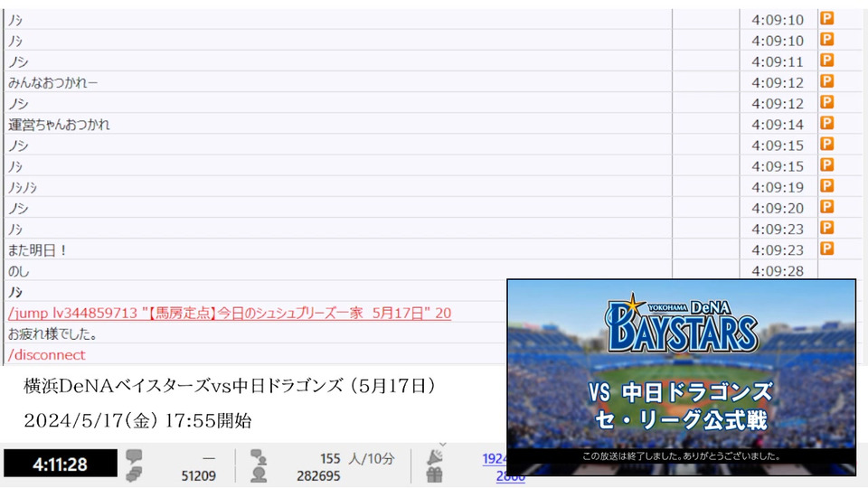Image resolution: width=868 pixels, height=488 pixels.
Task: Click the P icon beside 運営ちゃんおつかれ
Action: [827, 124]
